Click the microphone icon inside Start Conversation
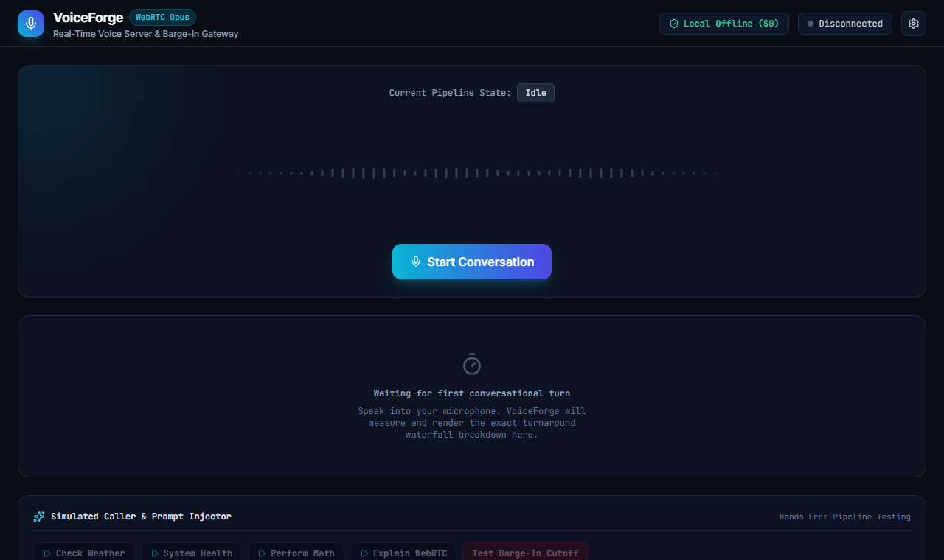This screenshot has width=944, height=560. (x=416, y=262)
